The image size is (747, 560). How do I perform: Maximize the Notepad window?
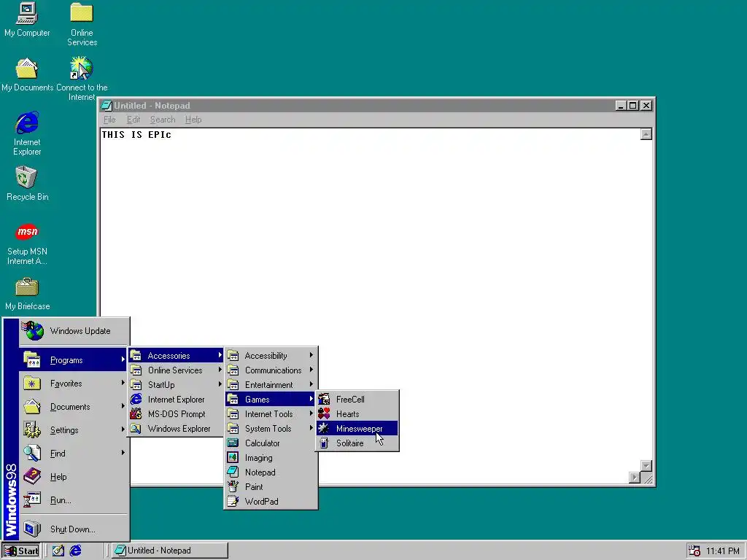pyautogui.click(x=633, y=106)
